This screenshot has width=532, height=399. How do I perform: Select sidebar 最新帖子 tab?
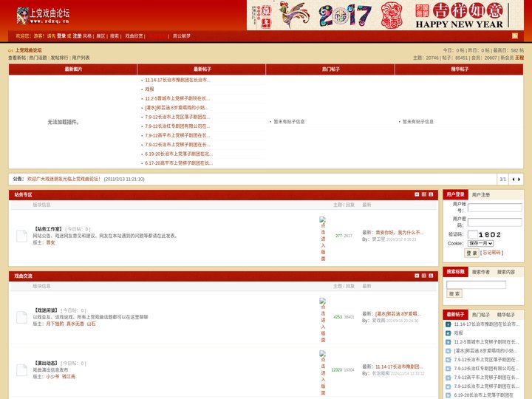(x=455, y=314)
